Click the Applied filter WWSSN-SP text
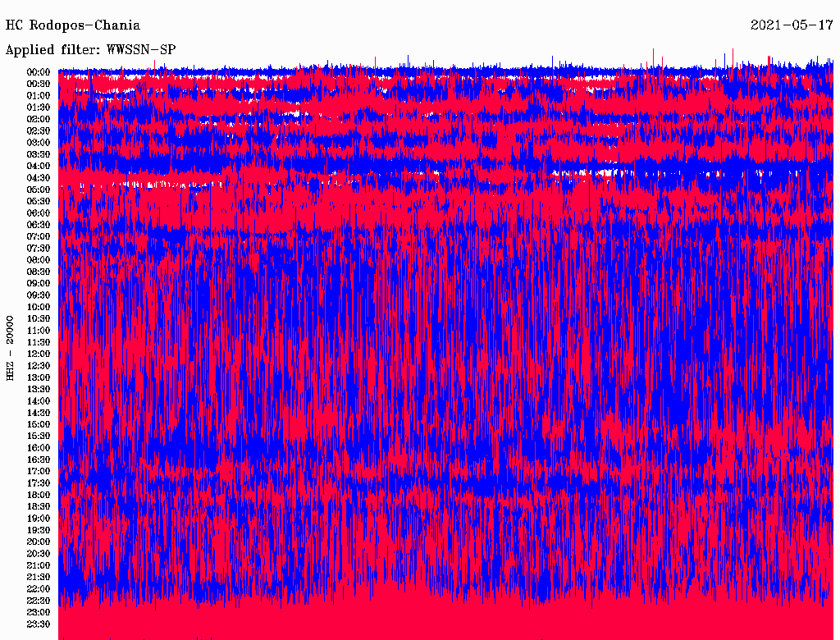 (90, 50)
